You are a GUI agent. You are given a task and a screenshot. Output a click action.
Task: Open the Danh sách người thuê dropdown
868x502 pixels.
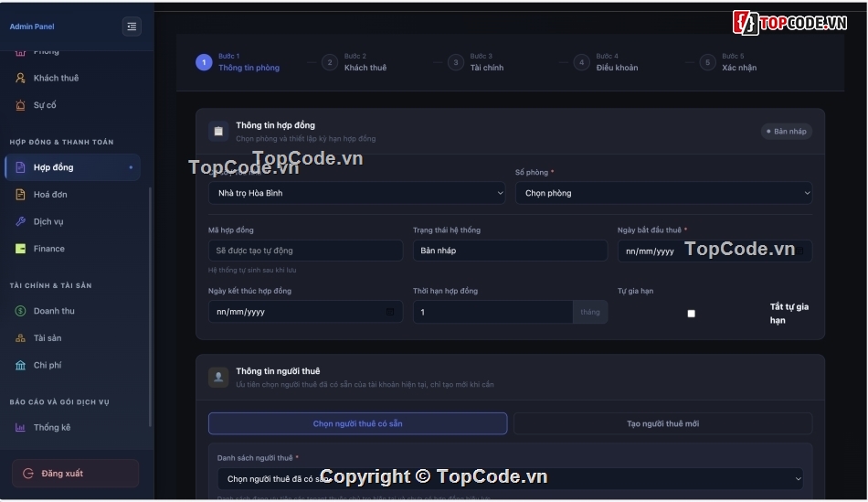(511, 479)
